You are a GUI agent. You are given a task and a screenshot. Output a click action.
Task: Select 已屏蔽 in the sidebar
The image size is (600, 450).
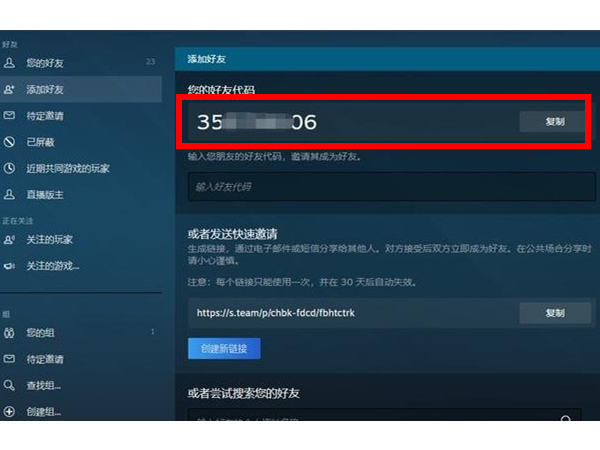pos(40,142)
